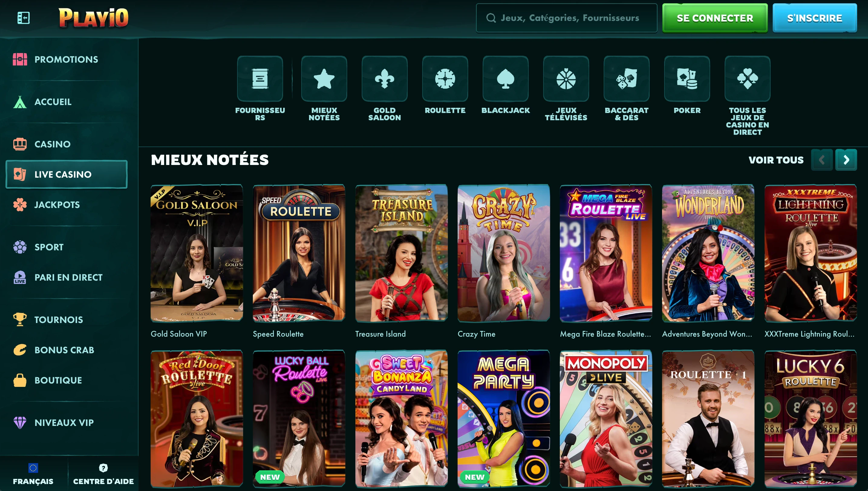Click the Bonus Crab icon

20,350
